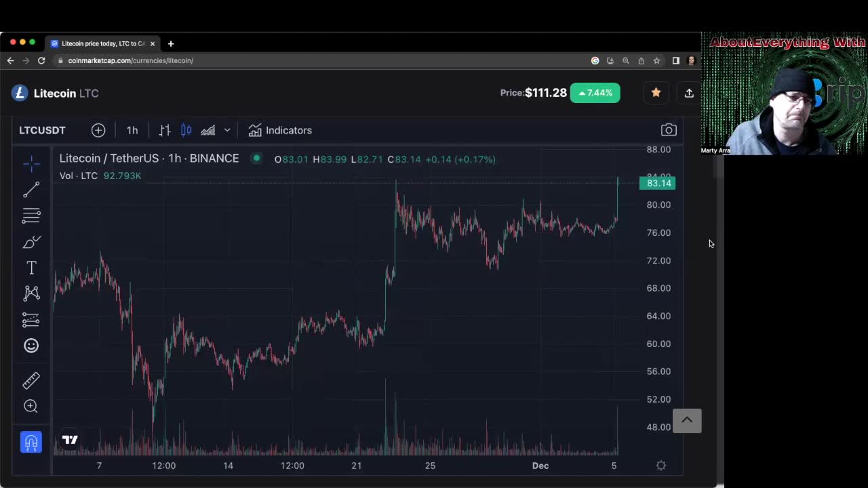Viewport: 868px width, 488px height.
Task: Open the chart patterns tool
Action: click(31, 293)
